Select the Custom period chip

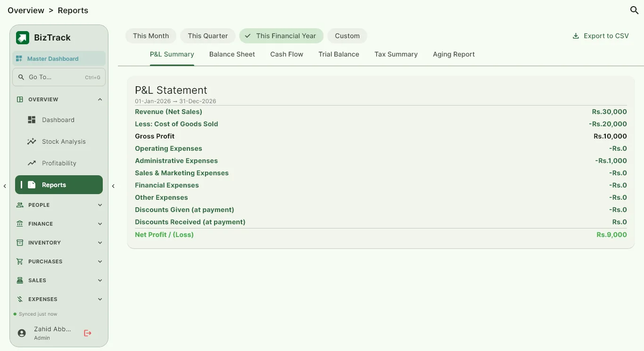click(347, 36)
